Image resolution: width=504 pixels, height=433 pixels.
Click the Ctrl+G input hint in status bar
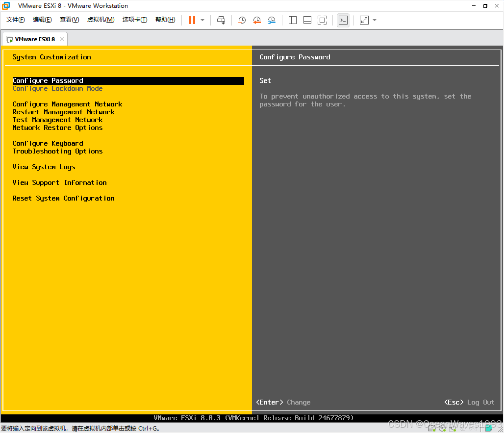(80, 429)
